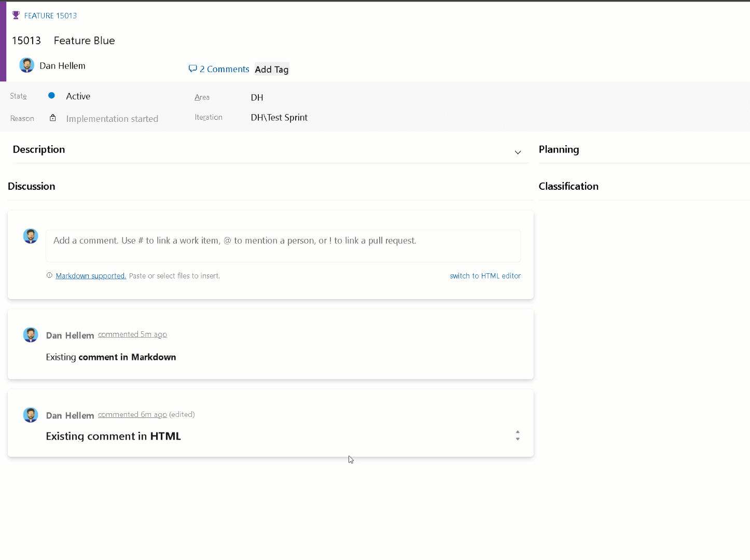Click the trophy Feature type icon
The height and width of the screenshot is (560, 750).
(16, 15)
